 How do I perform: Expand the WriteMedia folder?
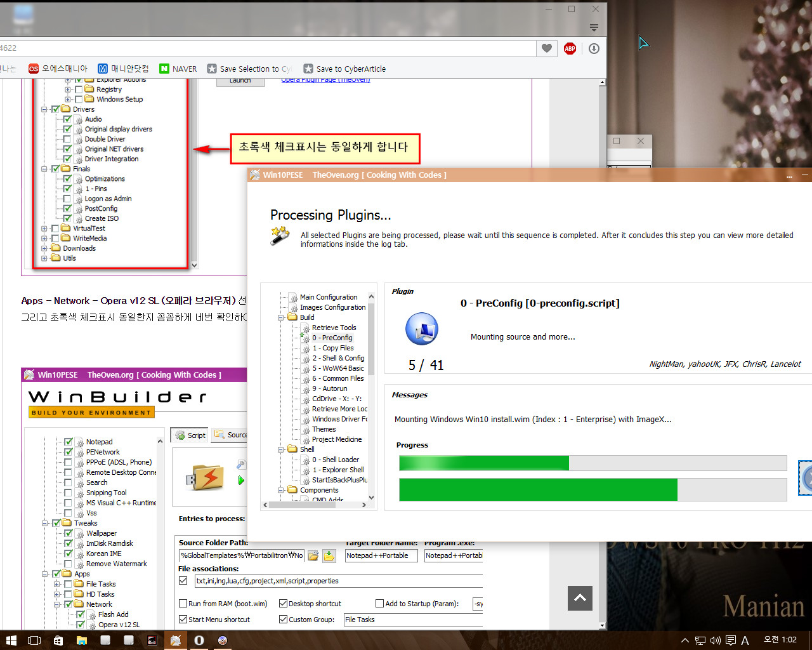(x=44, y=239)
